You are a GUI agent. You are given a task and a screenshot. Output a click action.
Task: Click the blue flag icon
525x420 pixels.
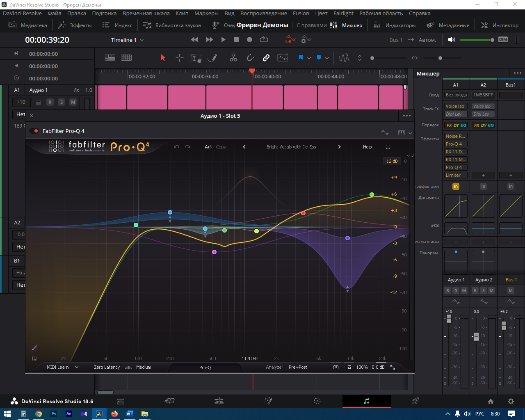point(301,58)
